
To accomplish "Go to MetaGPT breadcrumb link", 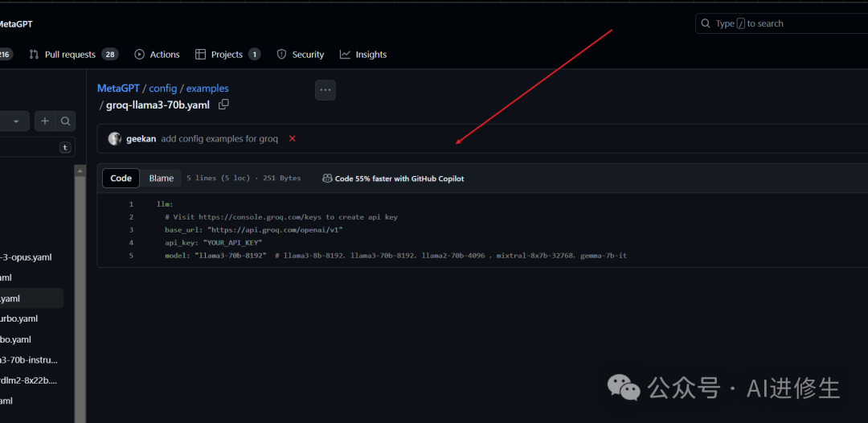I will click(118, 88).
